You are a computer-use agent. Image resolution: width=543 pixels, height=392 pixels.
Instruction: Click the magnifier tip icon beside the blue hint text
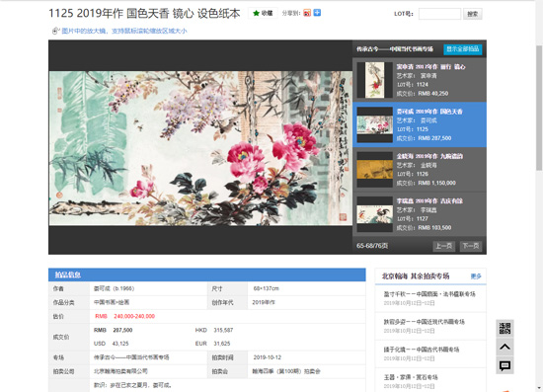point(56,31)
